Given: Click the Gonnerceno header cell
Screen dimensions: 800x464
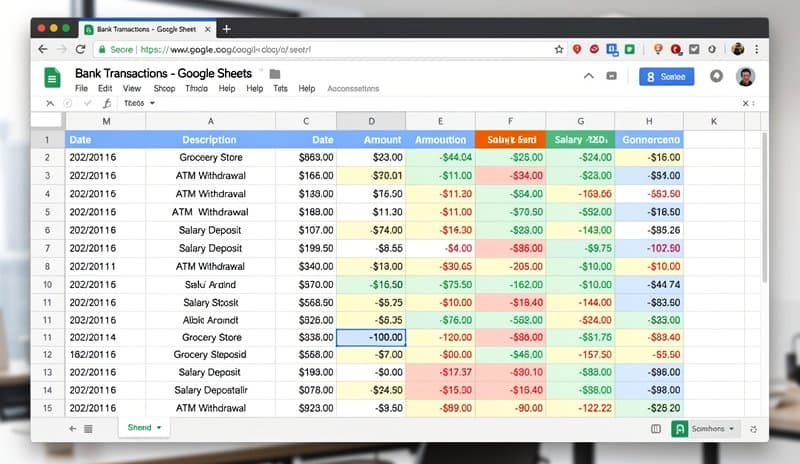Looking at the screenshot, I should (x=649, y=139).
